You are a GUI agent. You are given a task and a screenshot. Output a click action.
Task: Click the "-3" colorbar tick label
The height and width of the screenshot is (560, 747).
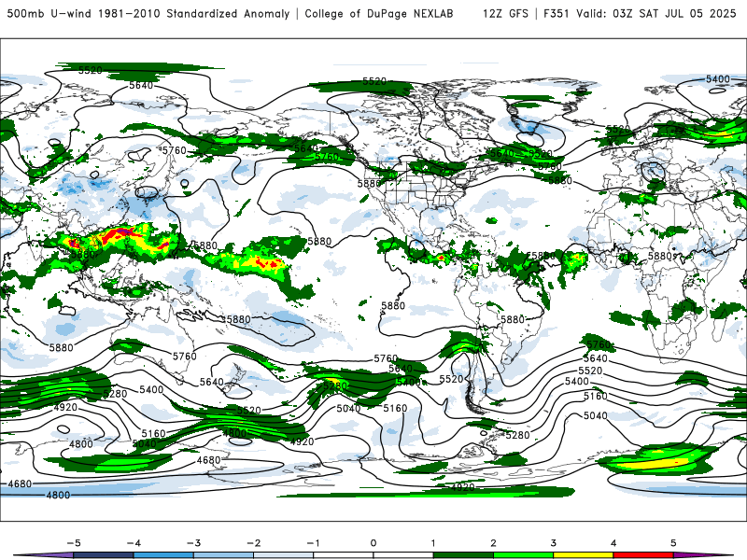[x=193, y=543]
